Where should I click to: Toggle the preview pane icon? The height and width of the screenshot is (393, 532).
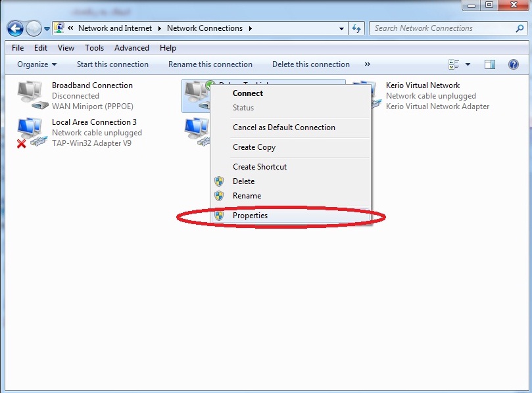point(489,64)
